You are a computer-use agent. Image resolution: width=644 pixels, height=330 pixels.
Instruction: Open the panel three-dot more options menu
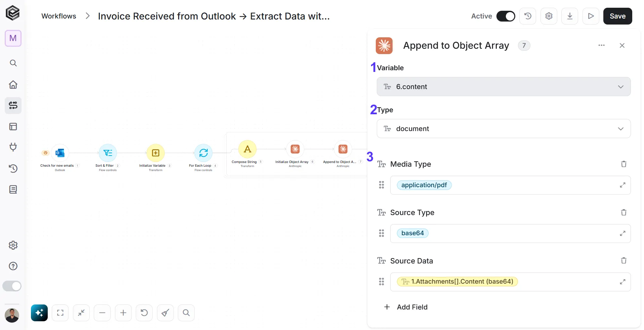pos(601,45)
